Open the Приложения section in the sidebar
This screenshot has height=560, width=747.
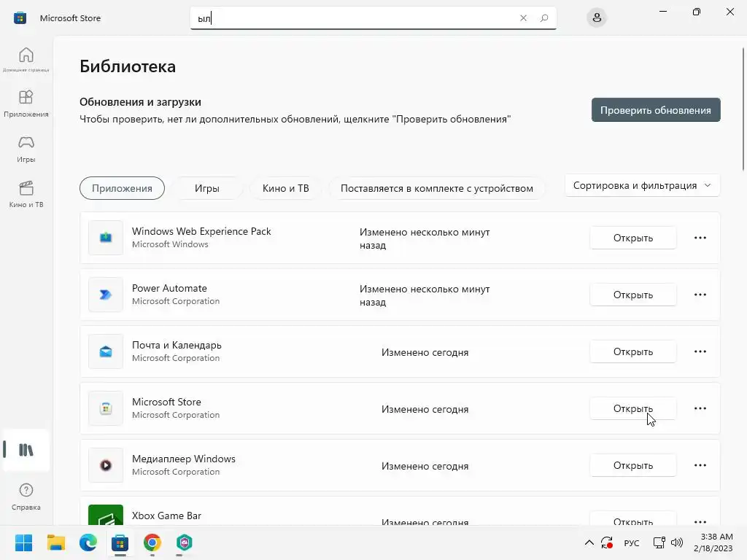(x=26, y=104)
